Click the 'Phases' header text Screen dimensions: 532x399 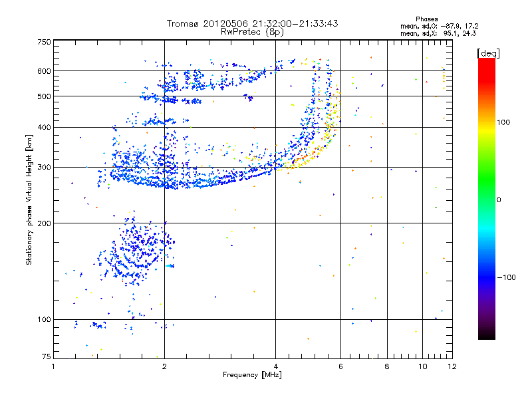tap(426, 19)
